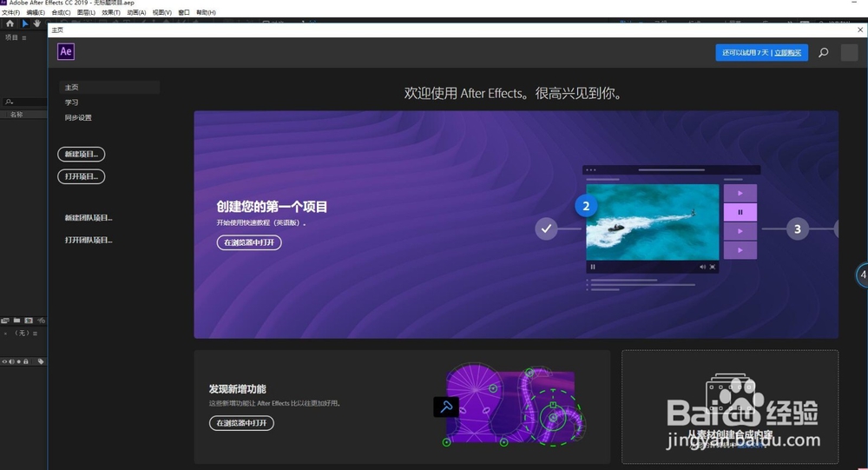
Task: Open the search magnifier on the home screen
Action: coord(823,53)
